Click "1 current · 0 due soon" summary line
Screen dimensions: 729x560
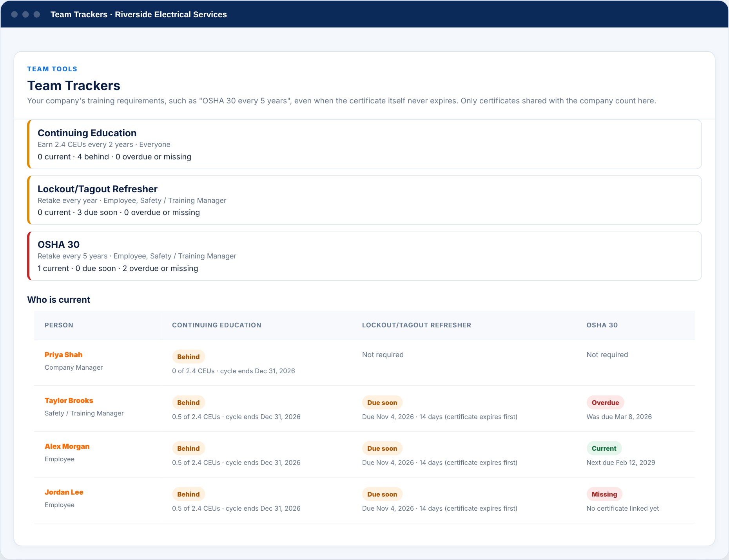[118, 268]
